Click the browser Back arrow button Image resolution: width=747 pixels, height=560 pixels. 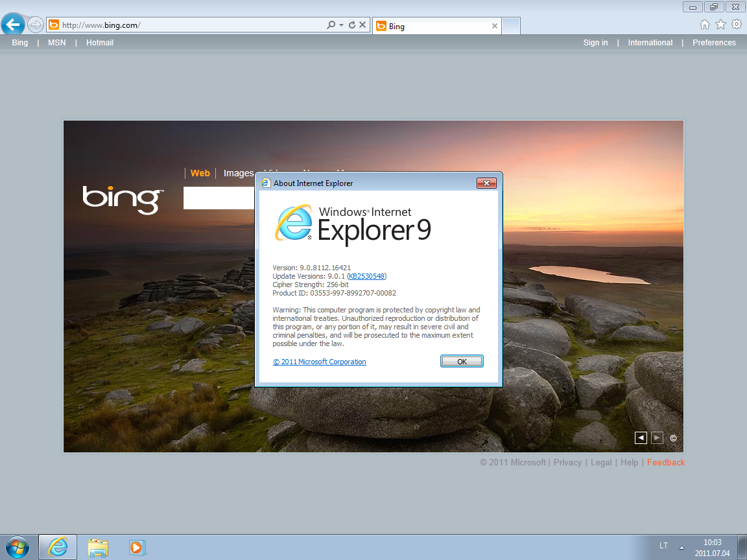(x=13, y=25)
